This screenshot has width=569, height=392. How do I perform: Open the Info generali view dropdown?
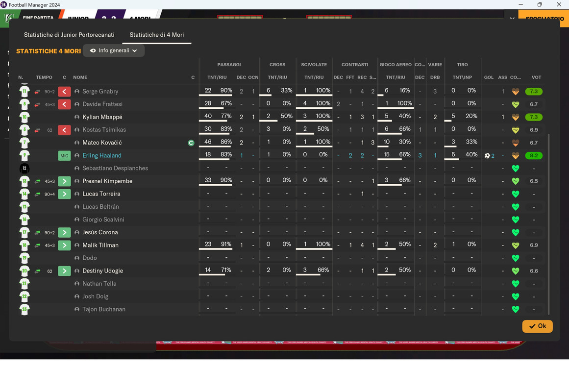114,50
